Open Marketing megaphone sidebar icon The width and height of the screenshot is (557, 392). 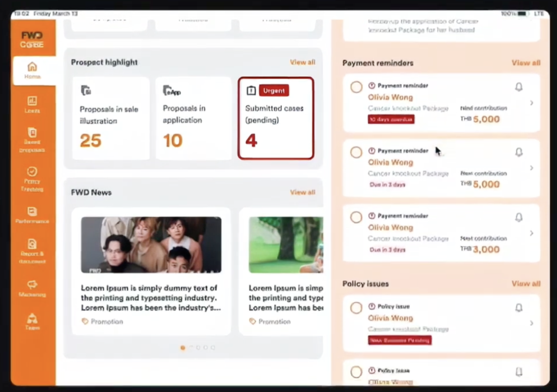pyautogui.click(x=32, y=288)
